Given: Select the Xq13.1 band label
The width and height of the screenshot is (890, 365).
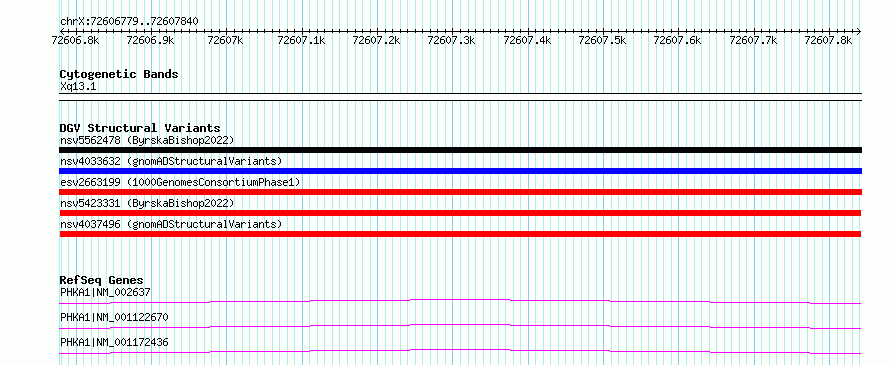Looking at the screenshot, I should [x=78, y=86].
